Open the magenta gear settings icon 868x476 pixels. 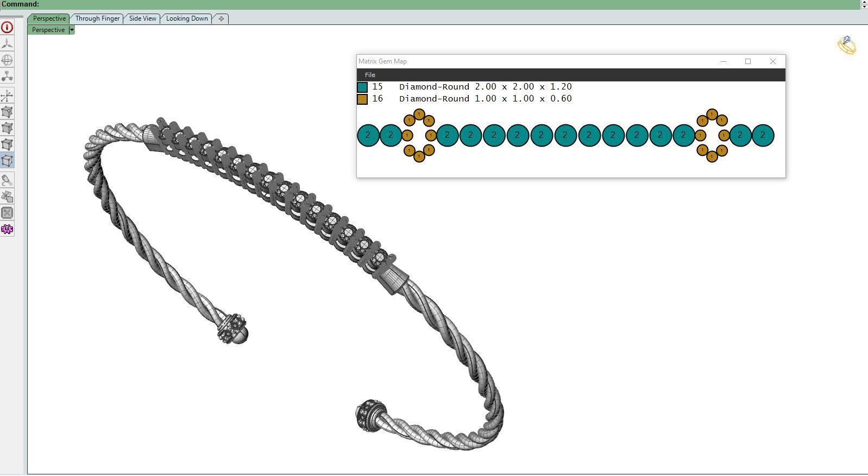coord(7,229)
